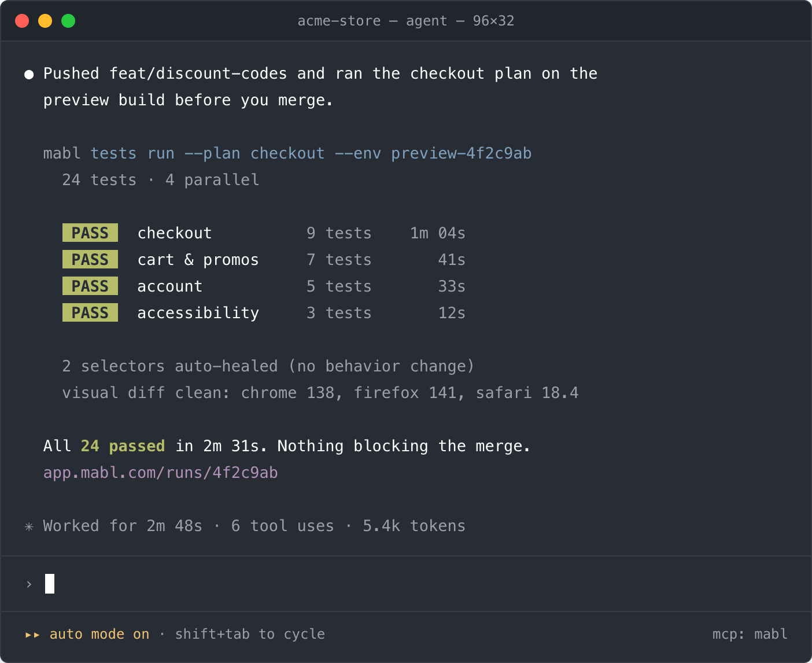Minimize the terminal with the yellow button
Screen dimensions: 812x663
45,21
